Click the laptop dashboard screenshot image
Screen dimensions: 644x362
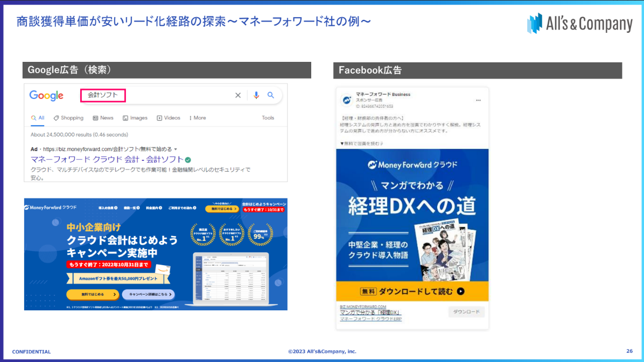tap(231, 280)
